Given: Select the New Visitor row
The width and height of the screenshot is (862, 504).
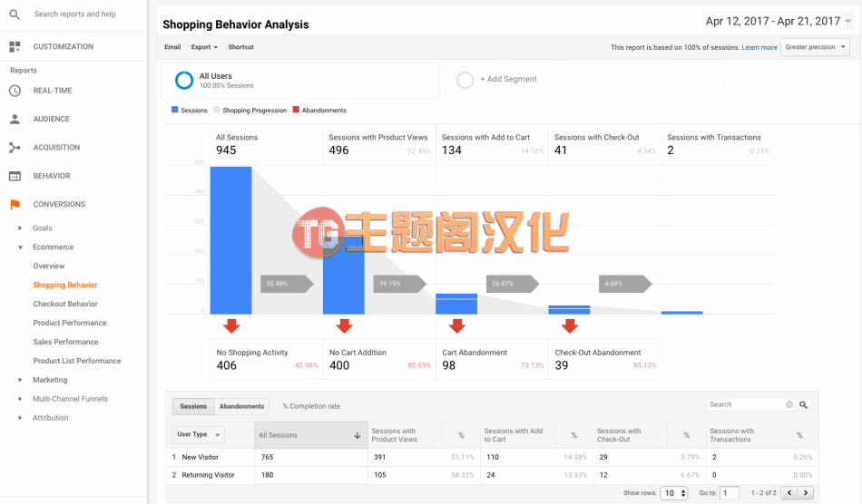Looking at the screenshot, I should (x=492, y=458).
